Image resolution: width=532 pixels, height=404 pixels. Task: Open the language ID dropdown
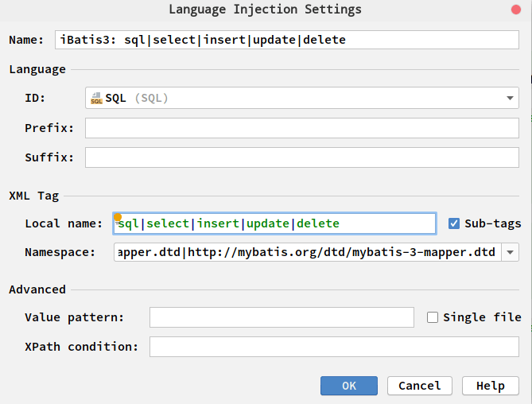tap(302, 98)
